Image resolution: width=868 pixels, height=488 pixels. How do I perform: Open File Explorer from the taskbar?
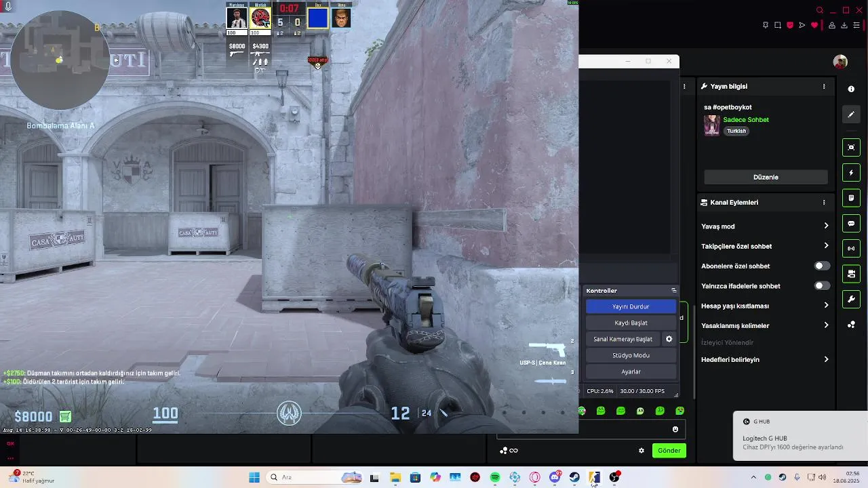(x=395, y=478)
